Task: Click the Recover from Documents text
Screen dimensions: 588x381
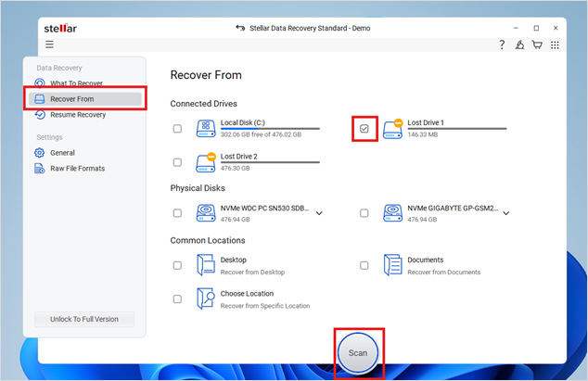Action: pyautogui.click(x=444, y=273)
